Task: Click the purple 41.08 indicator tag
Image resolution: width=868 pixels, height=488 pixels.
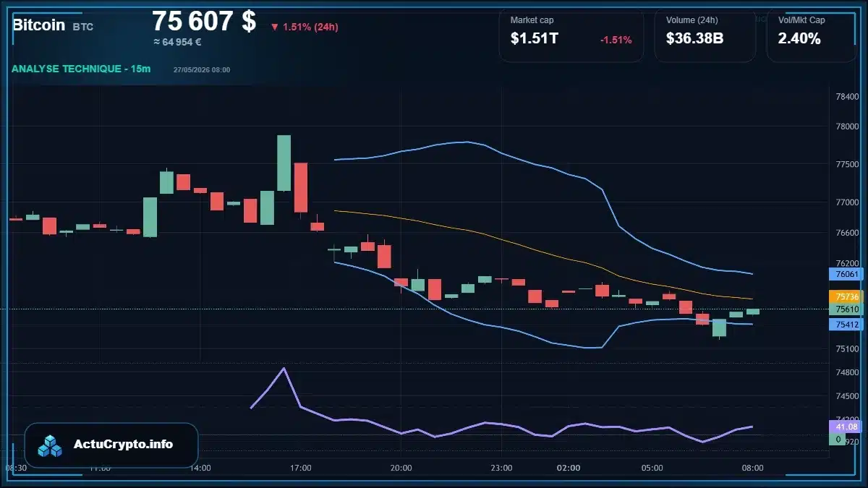Action: [x=846, y=427]
